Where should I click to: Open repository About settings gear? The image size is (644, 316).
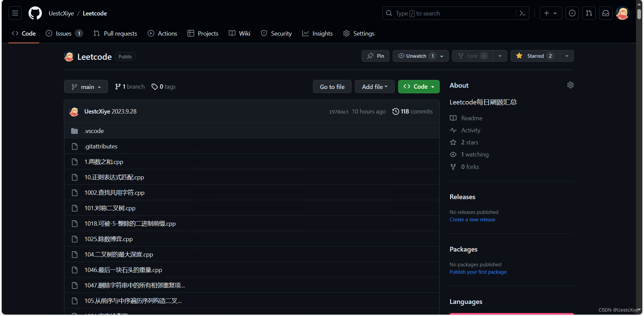click(570, 85)
